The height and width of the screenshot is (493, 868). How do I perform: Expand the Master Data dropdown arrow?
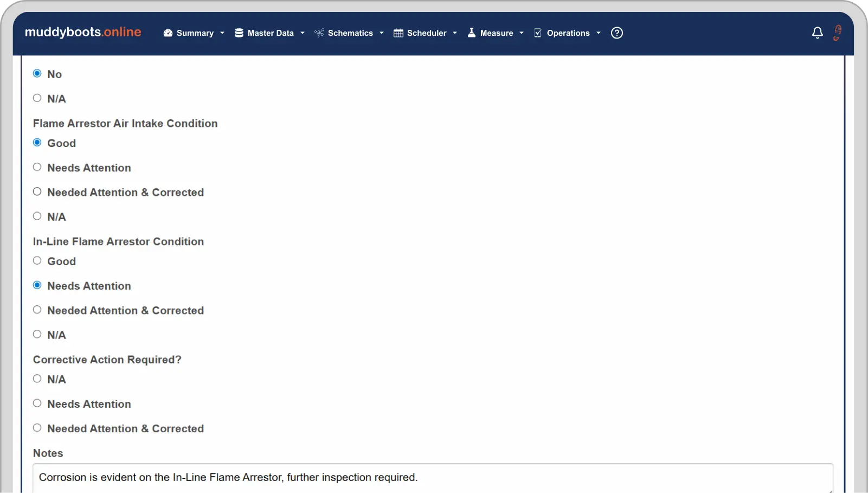303,33
